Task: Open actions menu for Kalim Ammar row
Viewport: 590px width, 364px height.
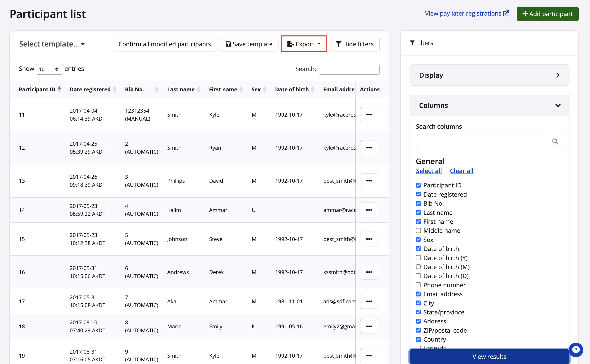Action: [x=369, y=210]
